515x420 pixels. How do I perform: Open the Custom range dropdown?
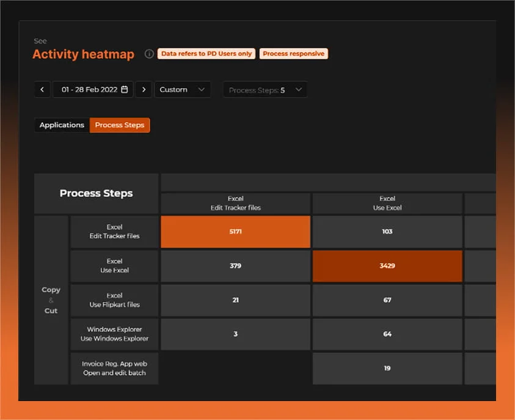182,90
